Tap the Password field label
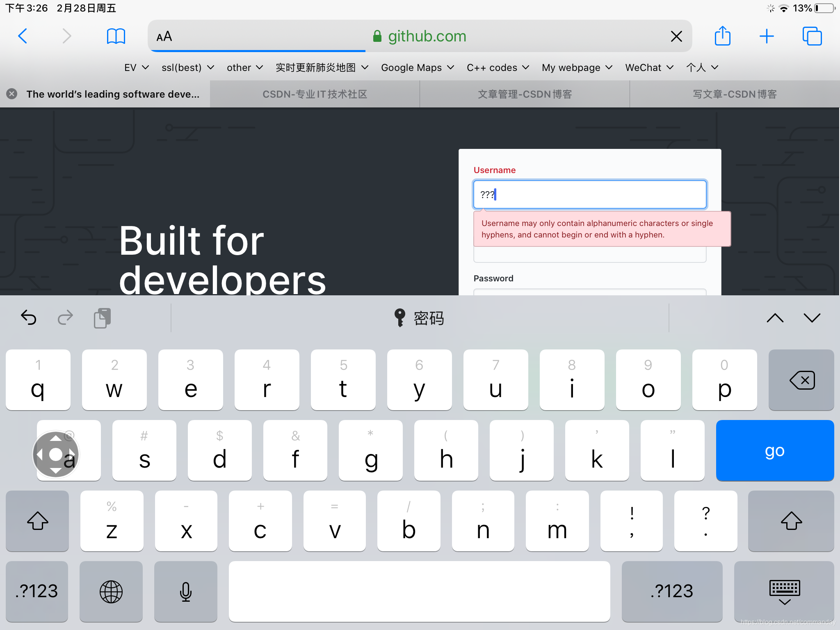 click(493, 278)
